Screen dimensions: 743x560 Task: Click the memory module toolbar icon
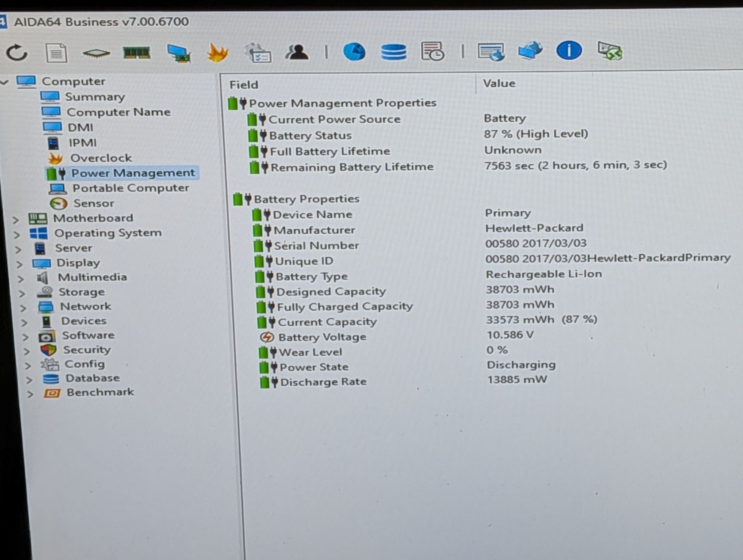click(137, 53)
